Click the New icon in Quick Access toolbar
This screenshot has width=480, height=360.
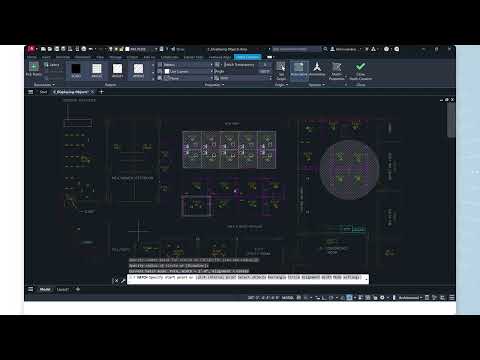click(43, 49)
